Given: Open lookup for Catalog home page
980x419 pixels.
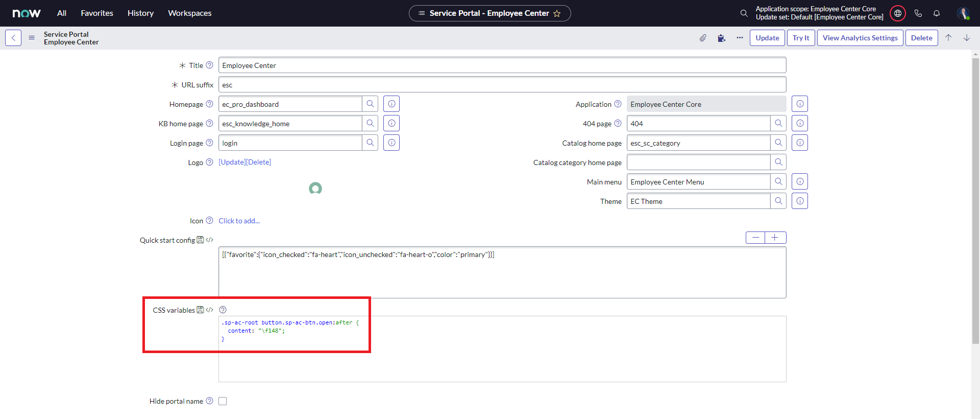Looking at the screenshot, I should (x=778, y=143).
